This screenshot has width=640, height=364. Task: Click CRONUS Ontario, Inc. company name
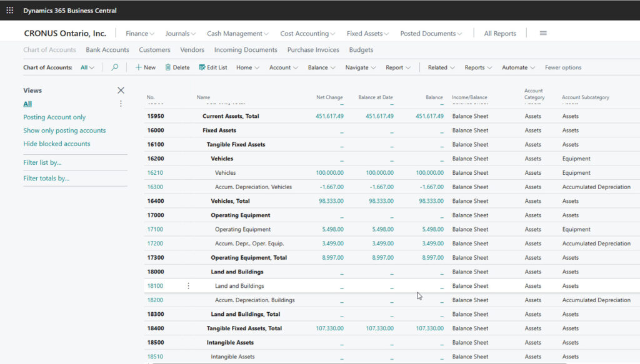(x=65, y=34)
